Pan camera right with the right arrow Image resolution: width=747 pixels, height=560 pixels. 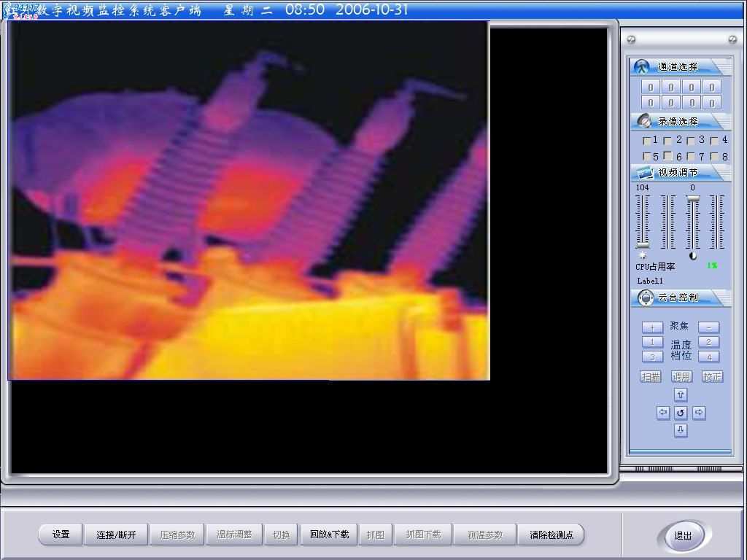point(699,413)
